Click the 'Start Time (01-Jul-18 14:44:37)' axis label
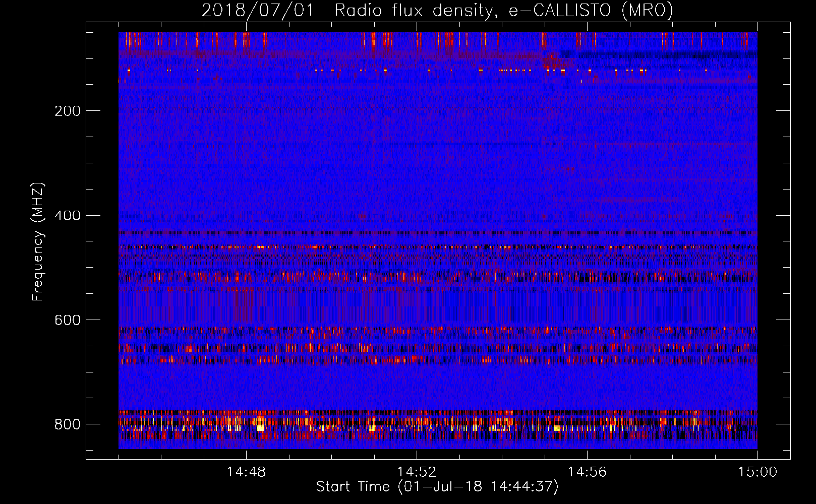The image size is (816, 504). [x=437, y=487]
